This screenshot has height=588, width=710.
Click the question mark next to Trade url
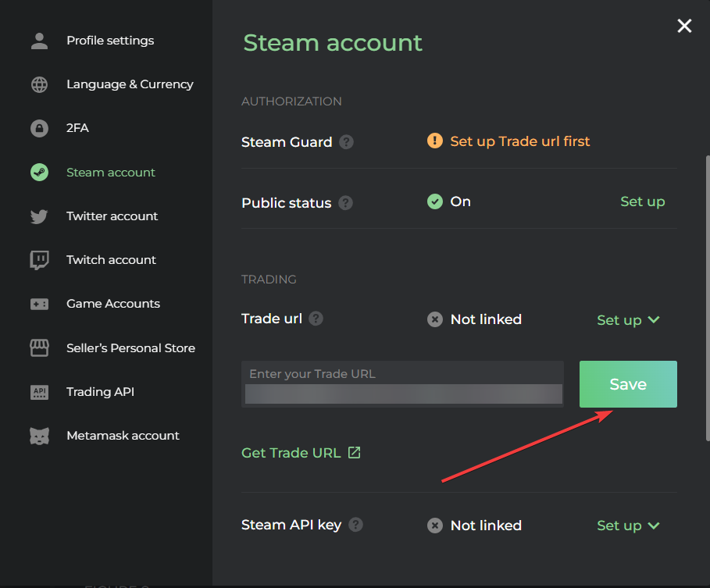[316, 319]
